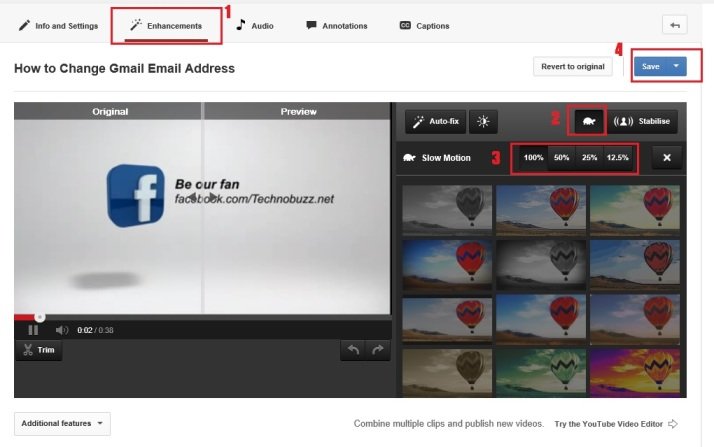Viewport: 714px width, 447px height.
Task: Select third row right balloon filter
Action: (635, 319)
